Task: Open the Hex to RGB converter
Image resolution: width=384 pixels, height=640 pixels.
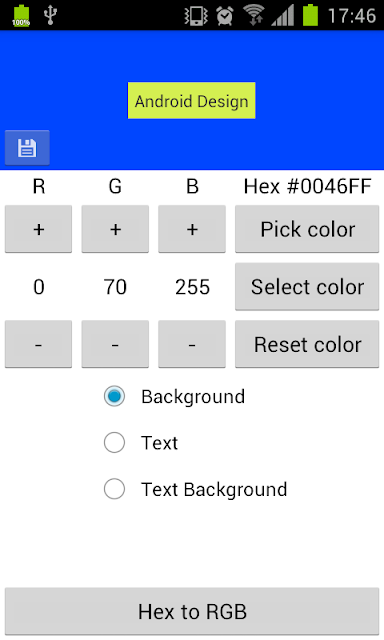Action: [x=192, y=611]
